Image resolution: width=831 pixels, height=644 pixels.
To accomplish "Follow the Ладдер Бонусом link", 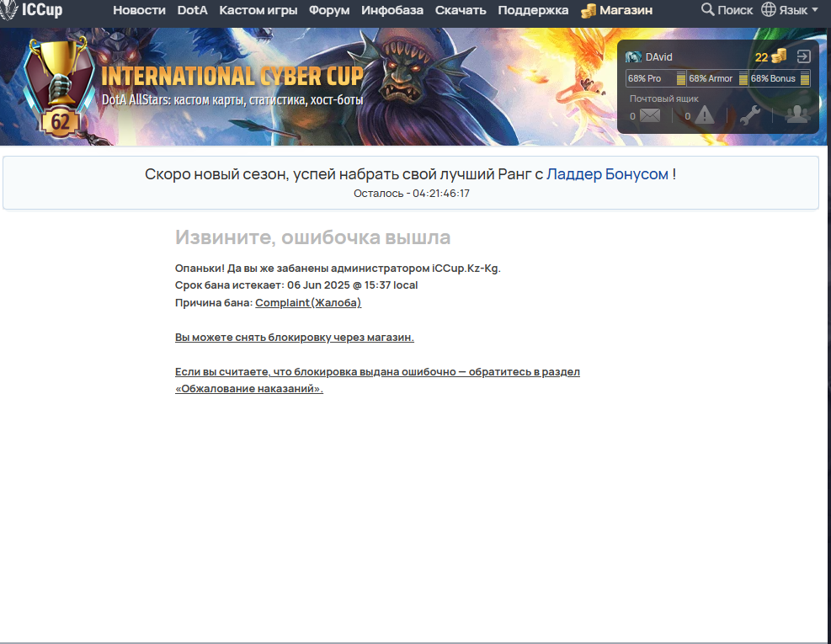I will pyautogui.click(x=607, y=174).
